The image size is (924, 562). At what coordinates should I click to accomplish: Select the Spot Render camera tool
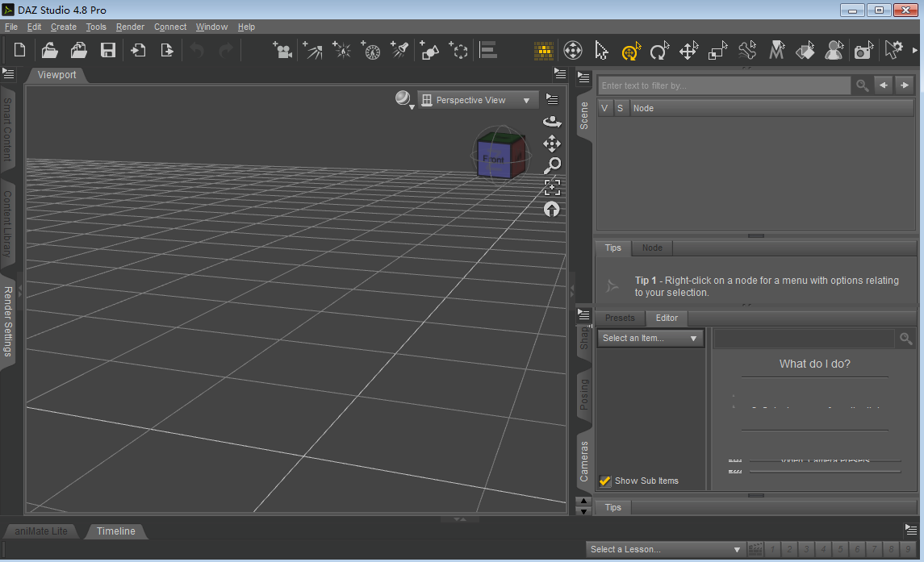pyautogui.click(x=863, y=51)
